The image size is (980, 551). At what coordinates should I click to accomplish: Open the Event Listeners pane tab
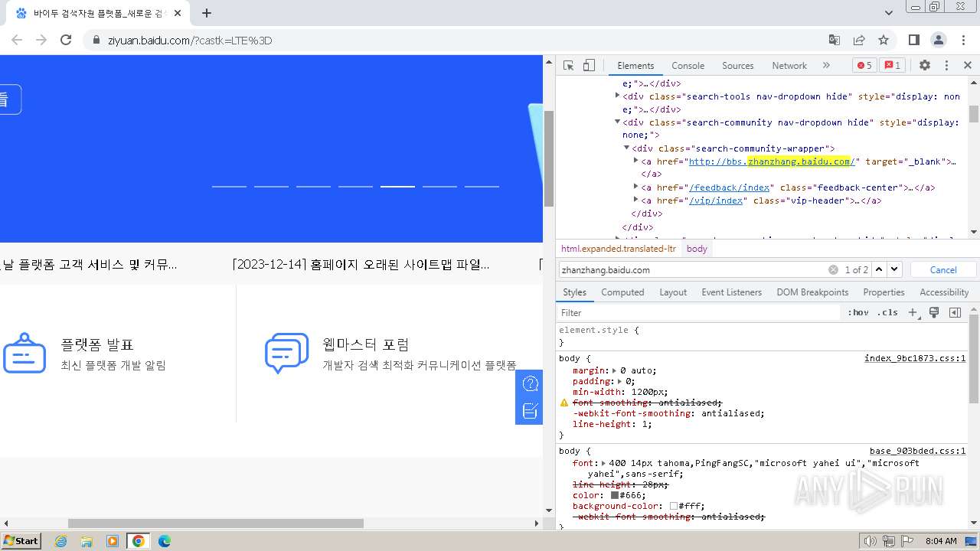tap(732, 292)
